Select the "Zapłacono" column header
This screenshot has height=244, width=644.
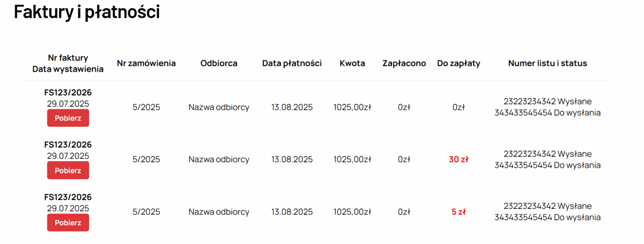[404, 63]
